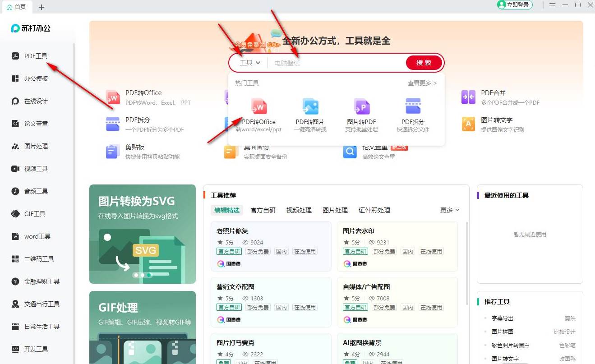Click PDF拆分 icon in 热门工具 popup
The height and width of the screenshot is (364, 595).
[x=413, y=106]
